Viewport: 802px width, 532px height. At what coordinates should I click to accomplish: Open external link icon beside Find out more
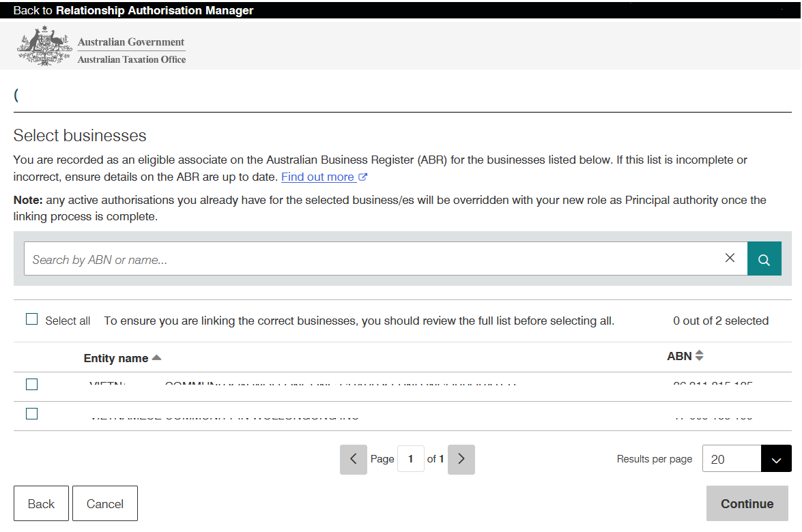pos(362,177)
